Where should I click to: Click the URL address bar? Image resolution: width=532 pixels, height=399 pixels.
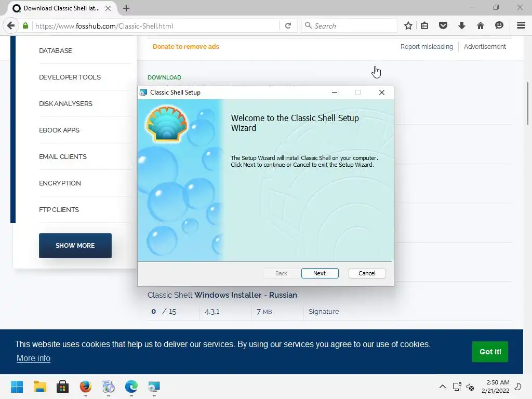[156, 26]
